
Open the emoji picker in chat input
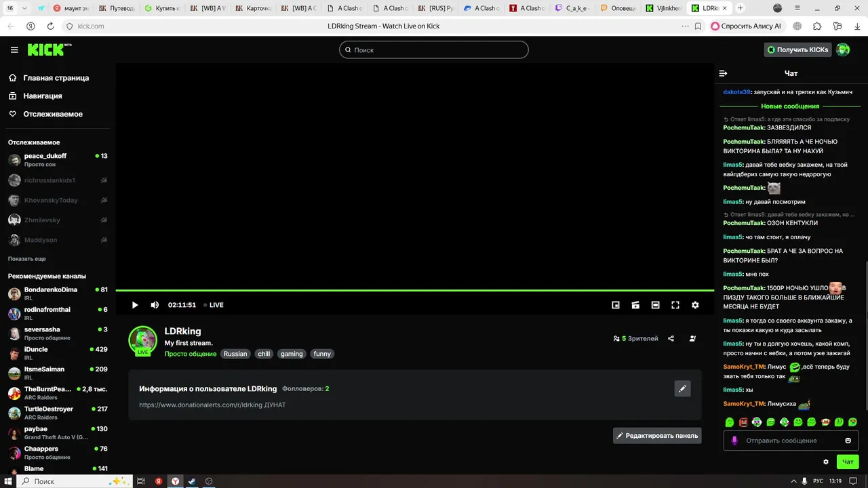pos(848,441)
